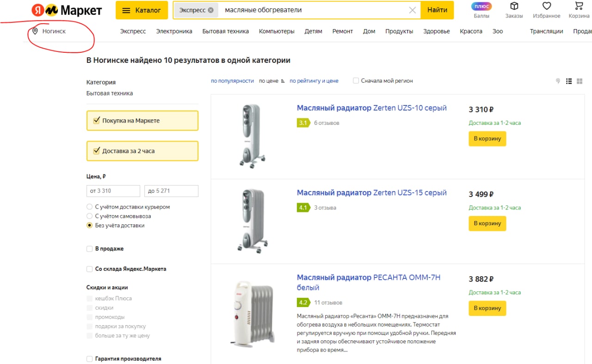Toggle Доставка за 2 часа checkbox

coord(97,151)
